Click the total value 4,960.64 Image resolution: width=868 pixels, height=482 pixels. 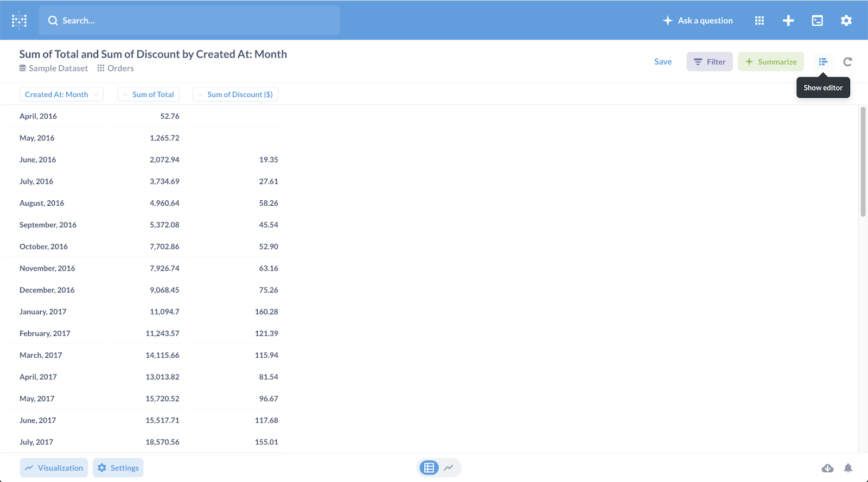click(164, 203)
